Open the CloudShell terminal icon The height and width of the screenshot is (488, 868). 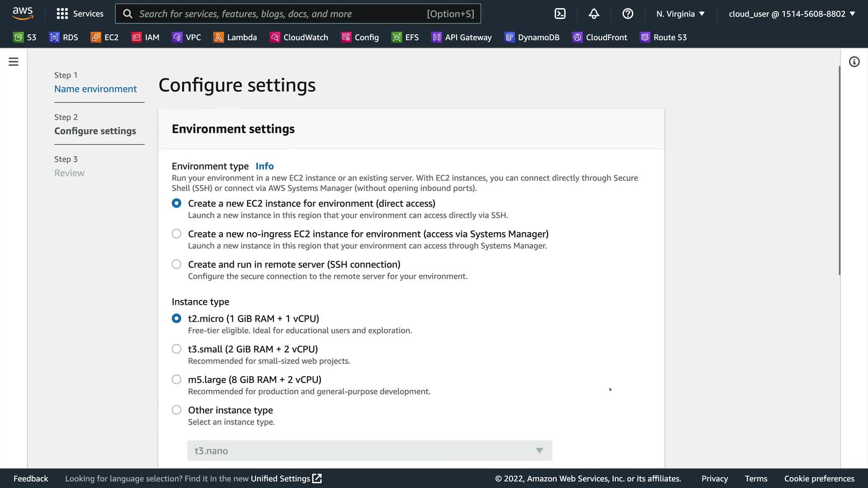pos(560,14)
